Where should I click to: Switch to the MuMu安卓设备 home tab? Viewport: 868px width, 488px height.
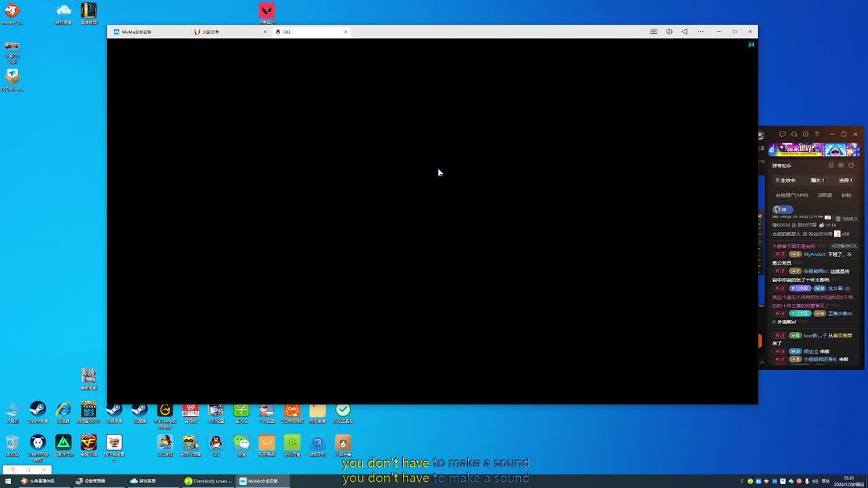136,32
